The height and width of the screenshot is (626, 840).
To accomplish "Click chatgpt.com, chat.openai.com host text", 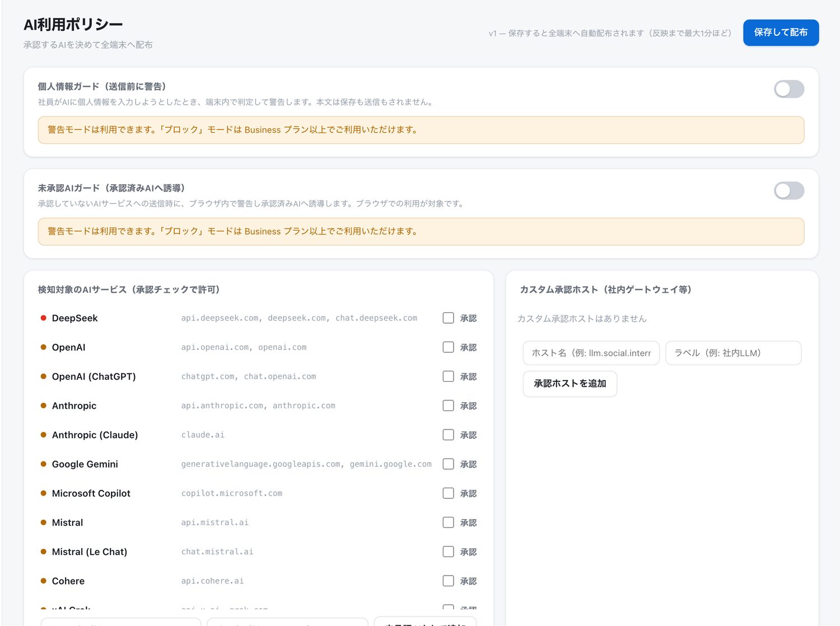I will (249, 376).
